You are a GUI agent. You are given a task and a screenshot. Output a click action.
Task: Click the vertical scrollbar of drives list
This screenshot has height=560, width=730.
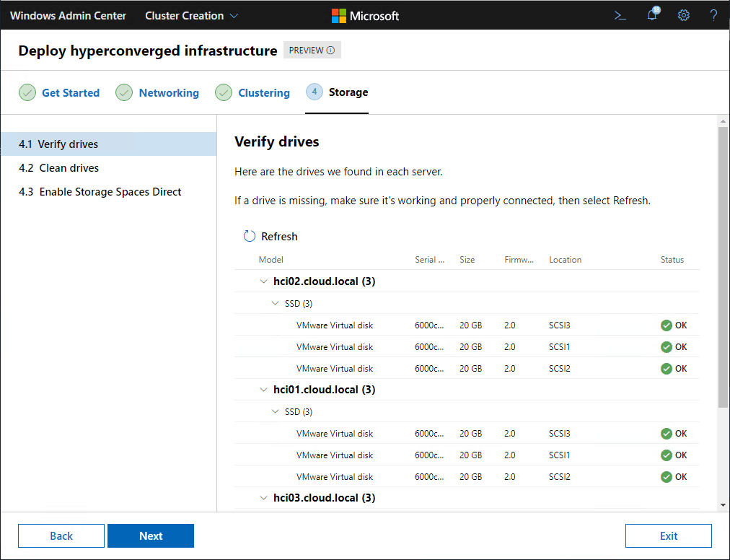click(x=723, y=267)
